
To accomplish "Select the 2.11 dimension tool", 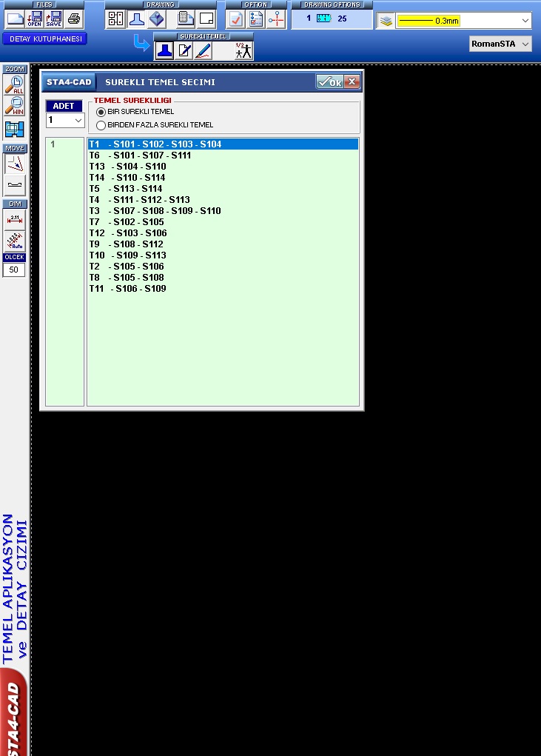I will coord(15,218).
